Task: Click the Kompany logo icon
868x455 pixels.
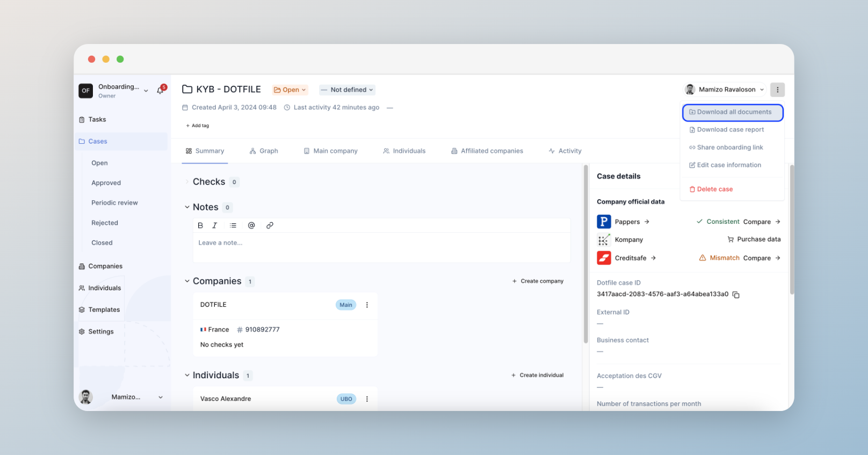Action: 604,240
